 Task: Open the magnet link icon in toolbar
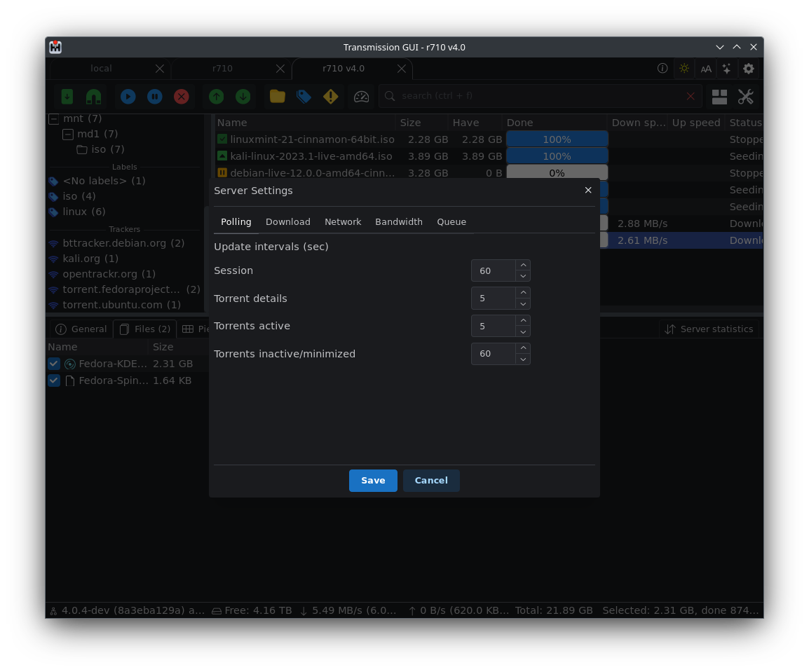click(x=93, y=97)
